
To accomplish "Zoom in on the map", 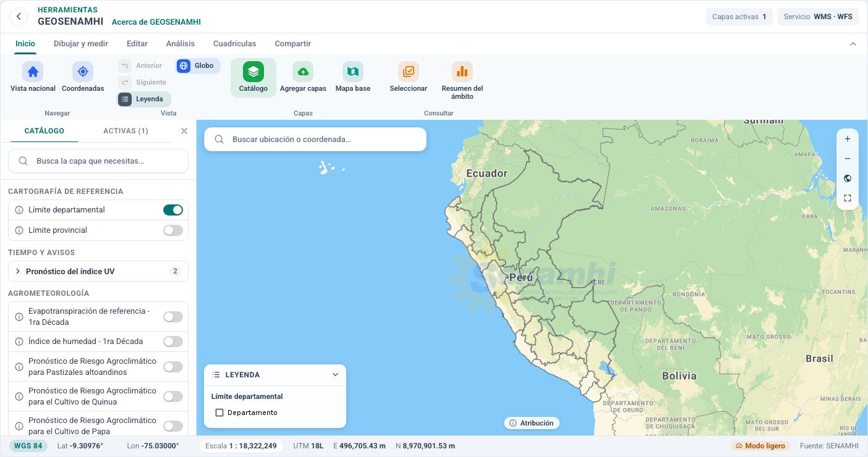I will tap(848, 139).
